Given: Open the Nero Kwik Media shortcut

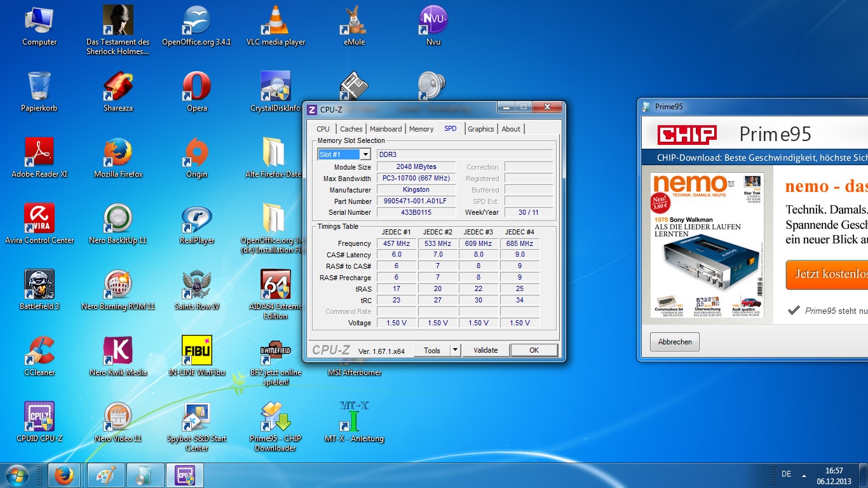Looking at the screenshot, I should click(118, 356).
